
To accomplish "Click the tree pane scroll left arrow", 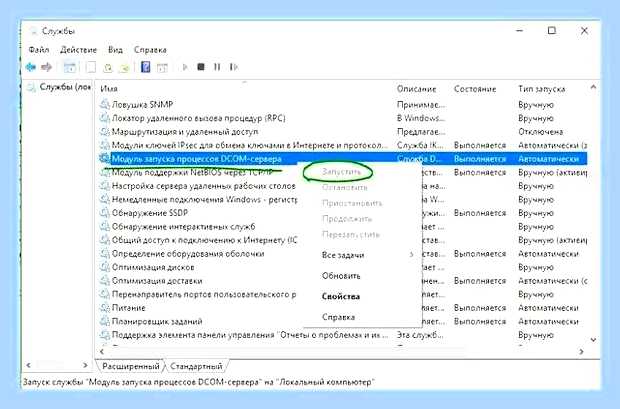I will coord(28,365).
